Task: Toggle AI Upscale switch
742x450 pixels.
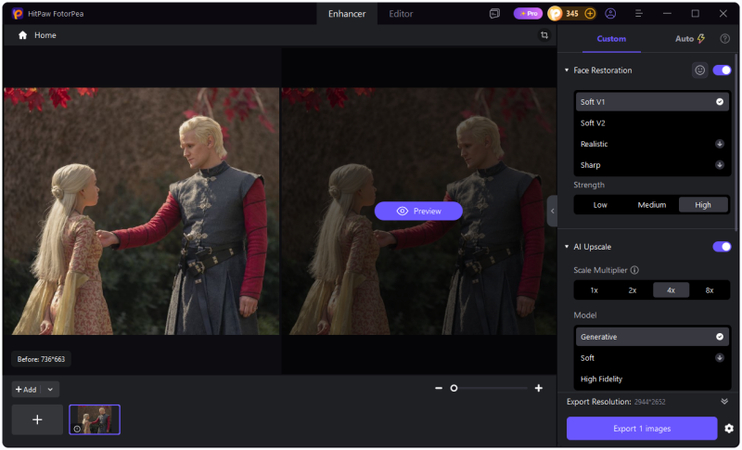Action: point(722,247)
